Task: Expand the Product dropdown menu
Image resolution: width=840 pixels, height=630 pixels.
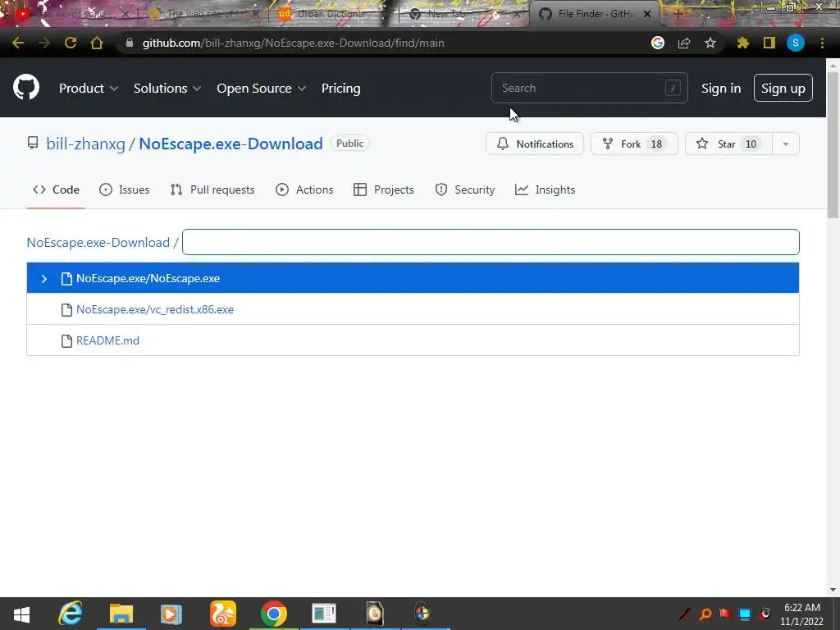Action: point(89,89)
